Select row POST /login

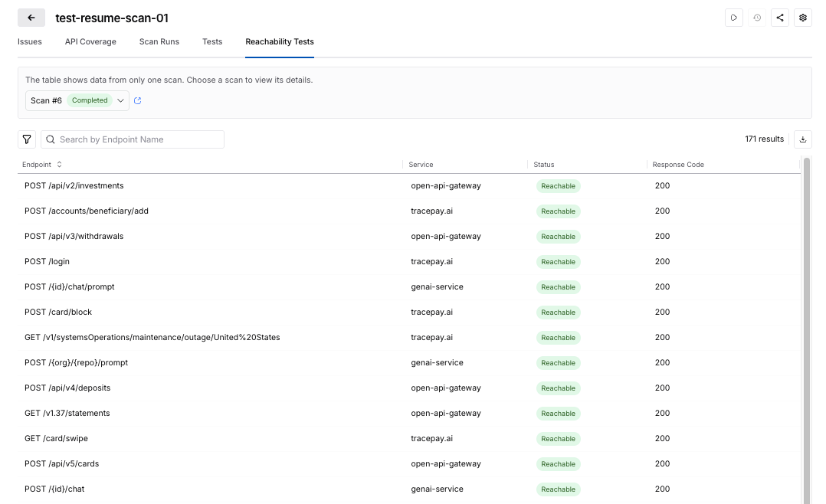pos(409,262)
